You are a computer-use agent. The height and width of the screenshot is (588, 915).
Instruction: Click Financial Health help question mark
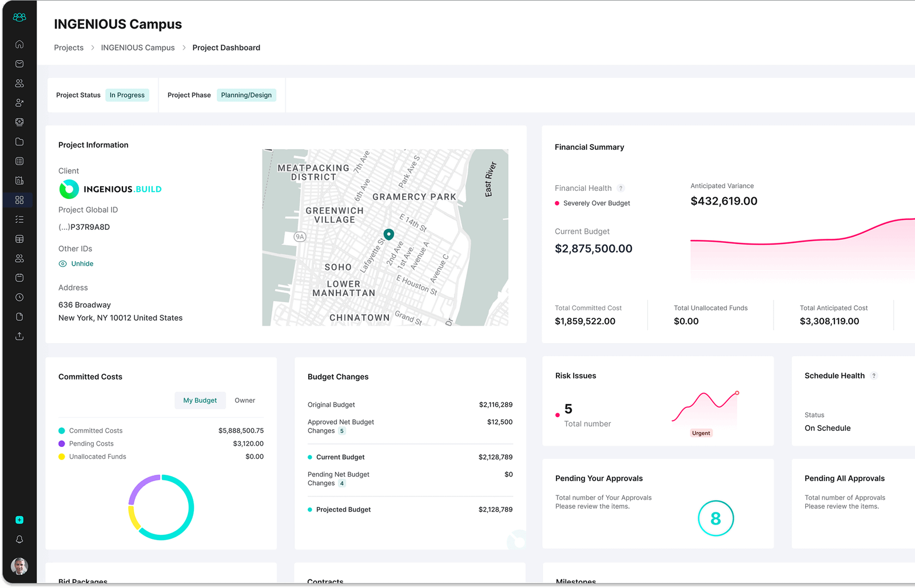(x=620, y=188)
